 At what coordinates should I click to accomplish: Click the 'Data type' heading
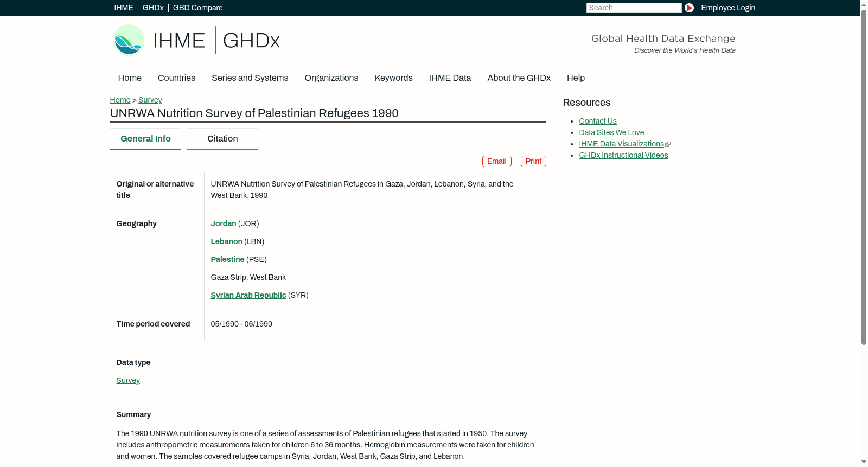point(133,362)
